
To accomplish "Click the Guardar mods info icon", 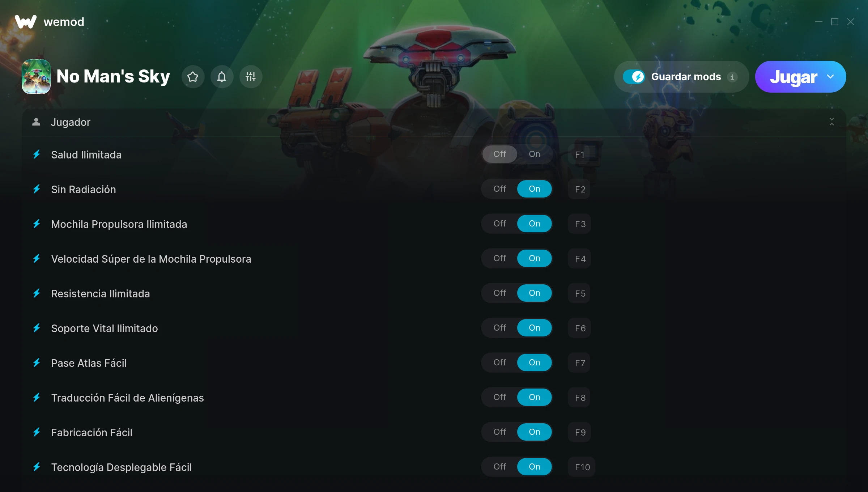I will 732,77.
